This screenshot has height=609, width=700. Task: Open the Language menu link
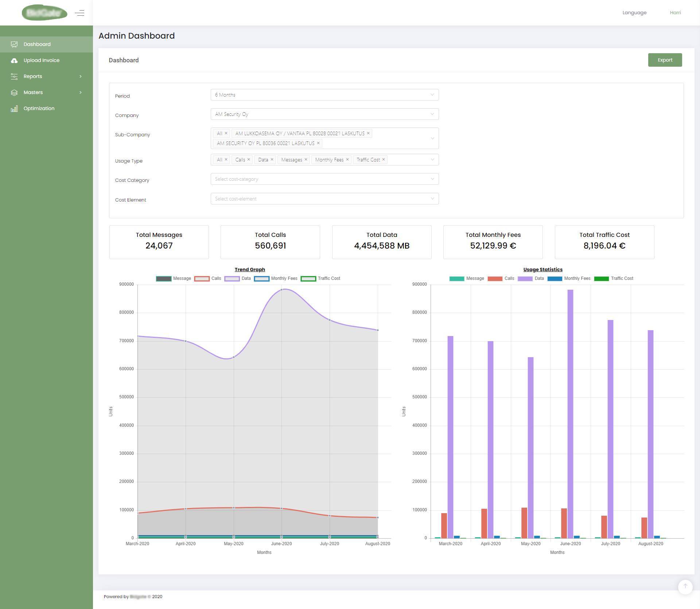(x=634, y=13)
